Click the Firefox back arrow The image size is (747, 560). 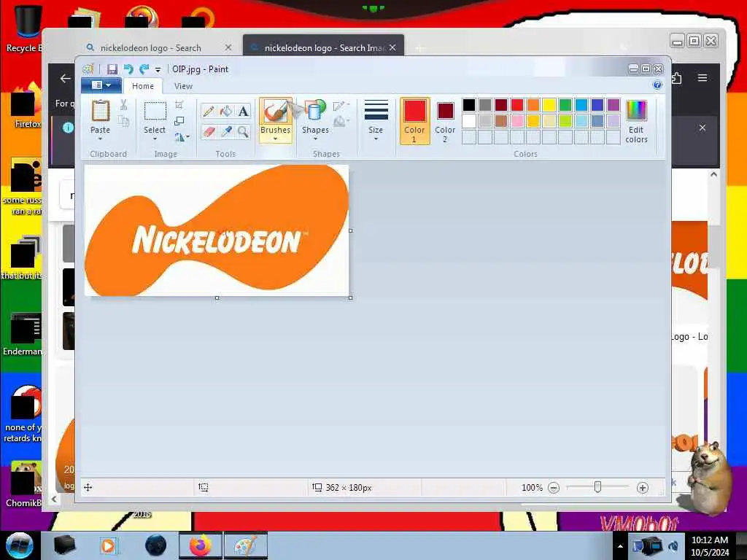(x=65, y=79)
